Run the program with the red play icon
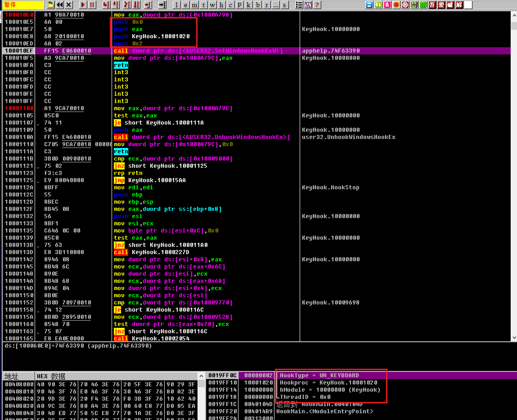The height and width of the screenshot is (420, 517). (83, 4)
